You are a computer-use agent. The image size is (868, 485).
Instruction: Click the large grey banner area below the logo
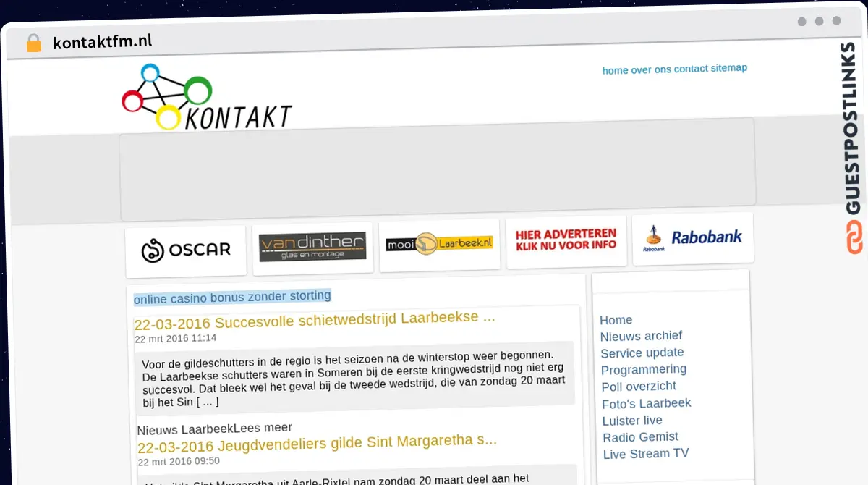click(x=438, y=169)
